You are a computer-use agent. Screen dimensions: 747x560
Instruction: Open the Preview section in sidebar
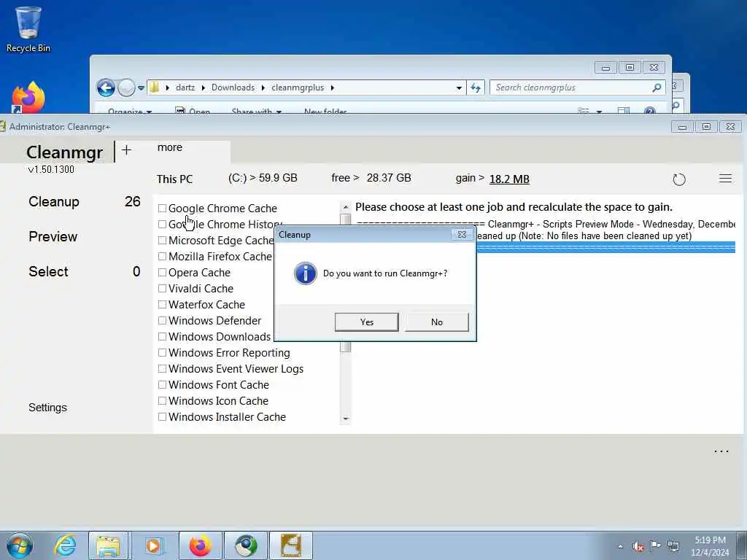53,237
